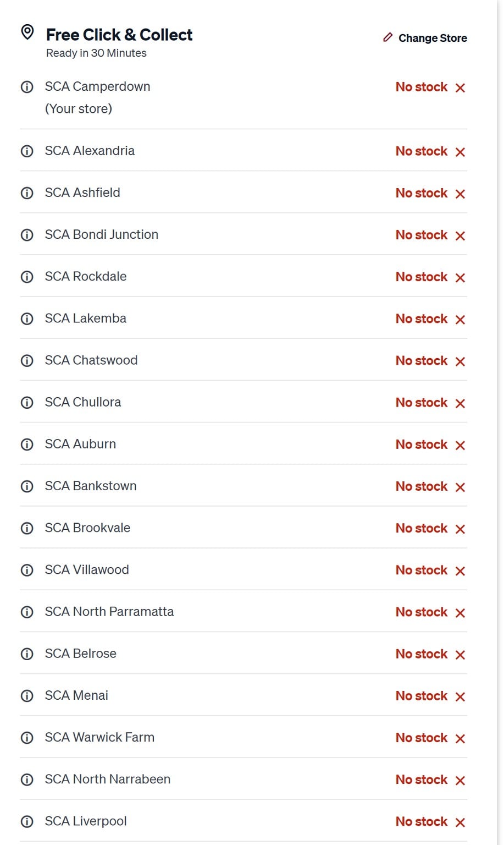The image size is (504, 845).
Task: Click the info icon beside SCA Camperdown
Action: coord(27,87)
